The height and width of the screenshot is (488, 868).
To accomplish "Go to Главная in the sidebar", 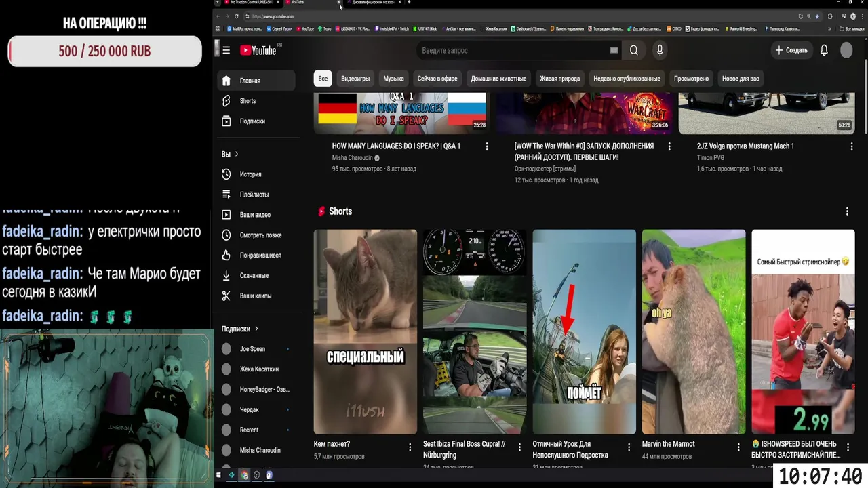I will pos(256,81).
